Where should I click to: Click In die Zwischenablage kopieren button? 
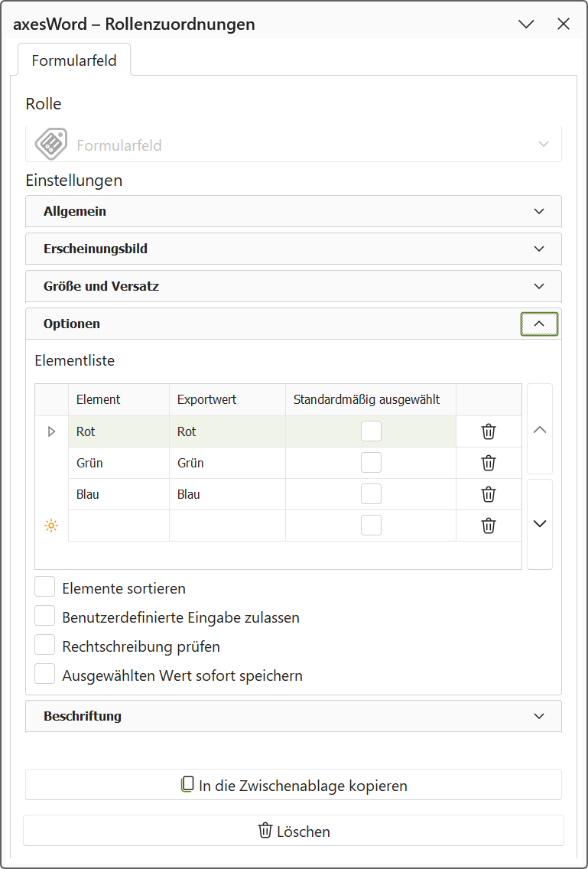(x=294, y=785)
